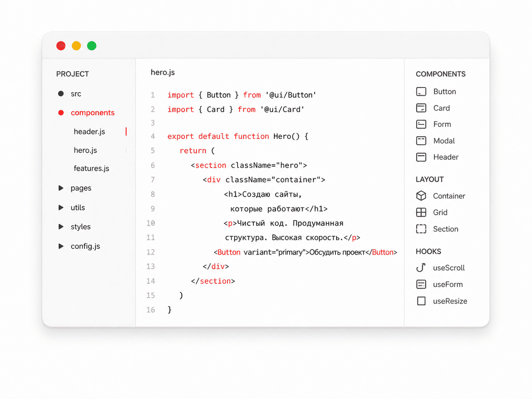Click line number 16 in the gutter
The image size is (532, 399).
coord(151,310)
